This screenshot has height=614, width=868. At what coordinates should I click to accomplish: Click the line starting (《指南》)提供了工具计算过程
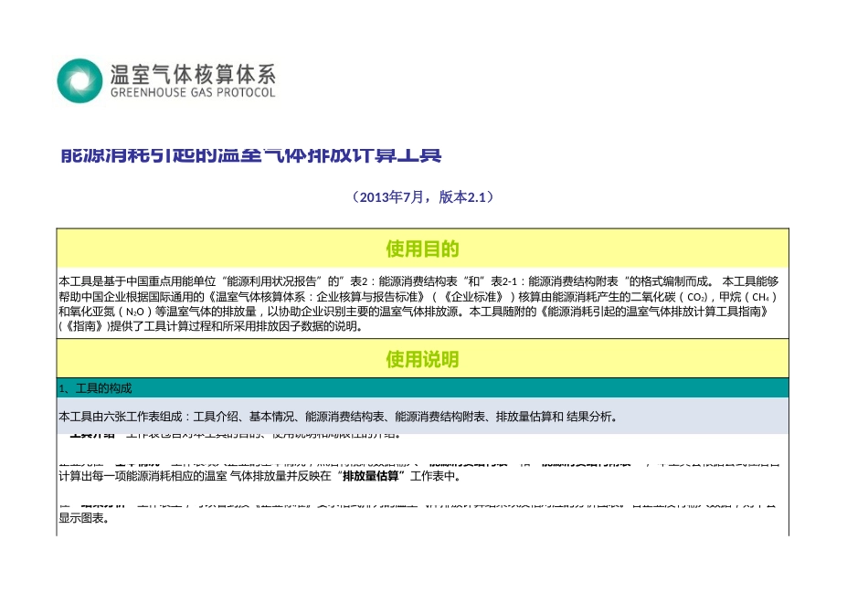tap(211, 326)
